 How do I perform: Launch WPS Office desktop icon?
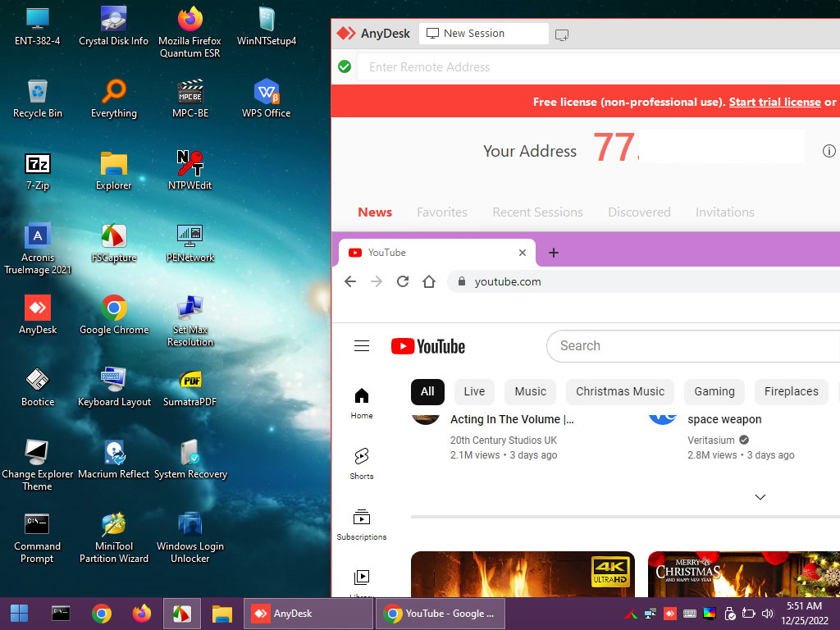point(267,99)
